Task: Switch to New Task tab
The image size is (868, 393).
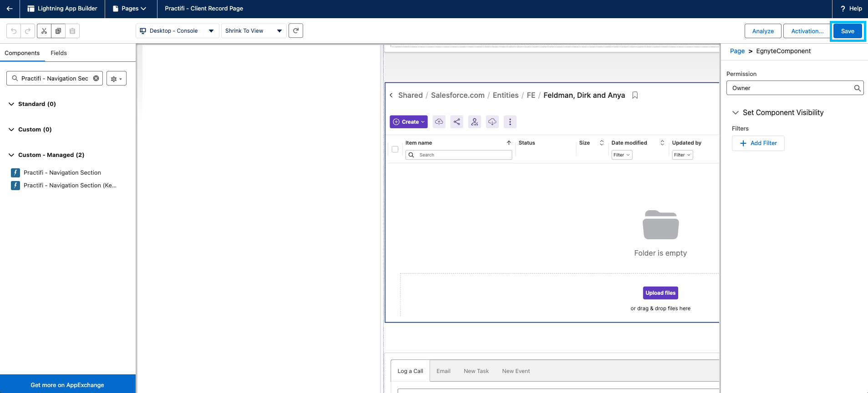Action: coord(476,371)
